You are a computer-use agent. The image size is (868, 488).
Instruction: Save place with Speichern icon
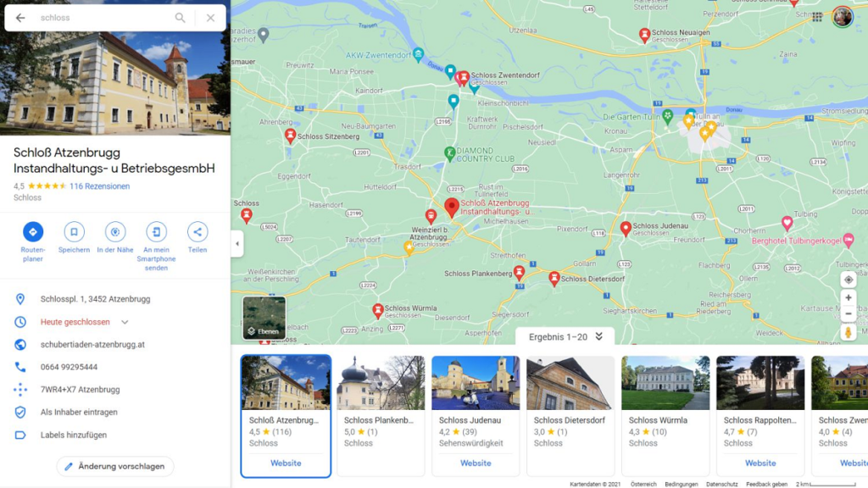[x=74, y=231]
